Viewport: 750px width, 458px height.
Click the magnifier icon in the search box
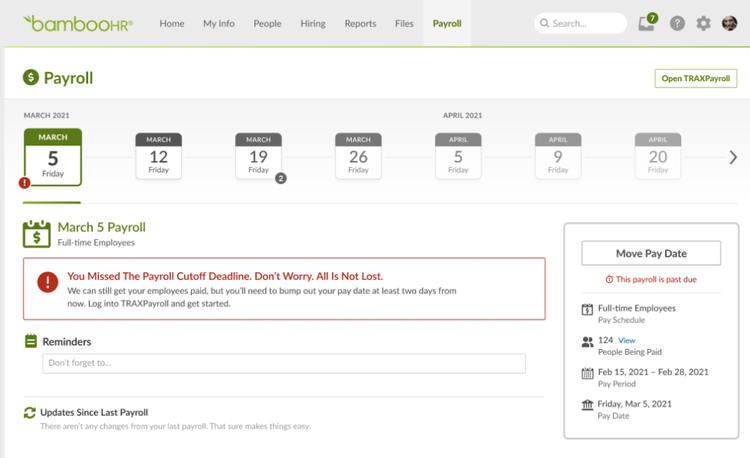[x=544, y=23]
